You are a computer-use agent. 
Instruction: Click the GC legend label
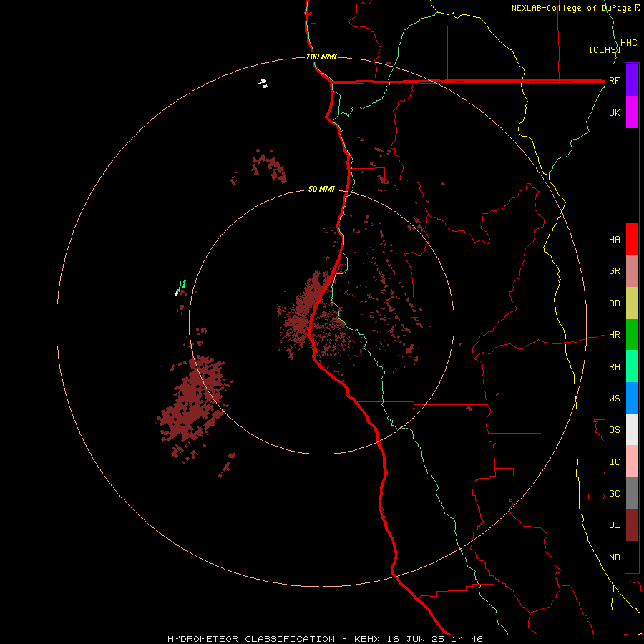[614, 494]
